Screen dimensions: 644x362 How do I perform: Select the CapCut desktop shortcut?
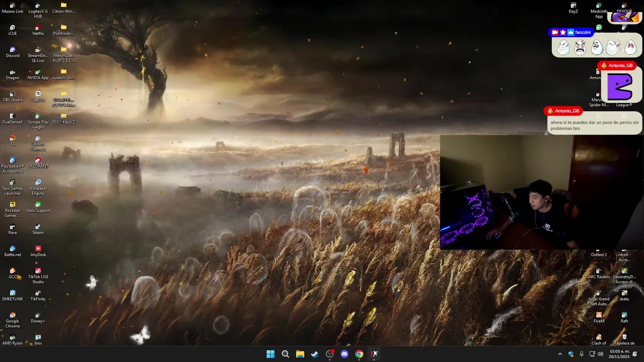(38, 97)
